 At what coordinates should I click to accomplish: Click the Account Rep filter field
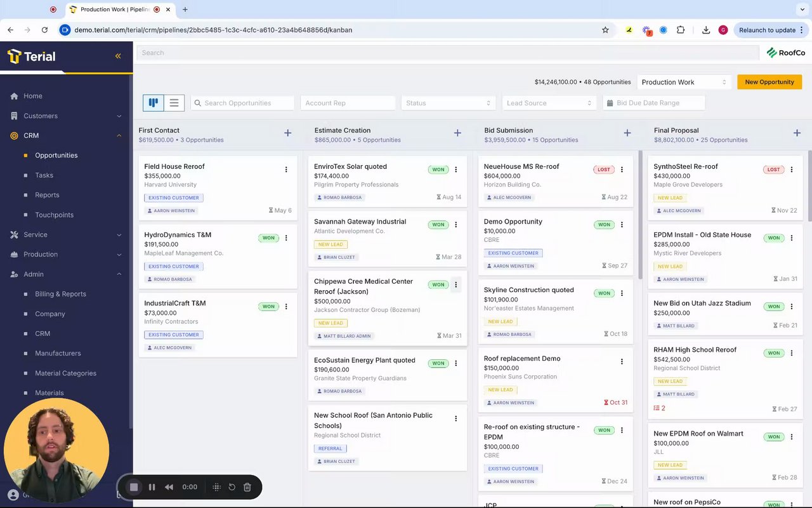click(348, 103)
